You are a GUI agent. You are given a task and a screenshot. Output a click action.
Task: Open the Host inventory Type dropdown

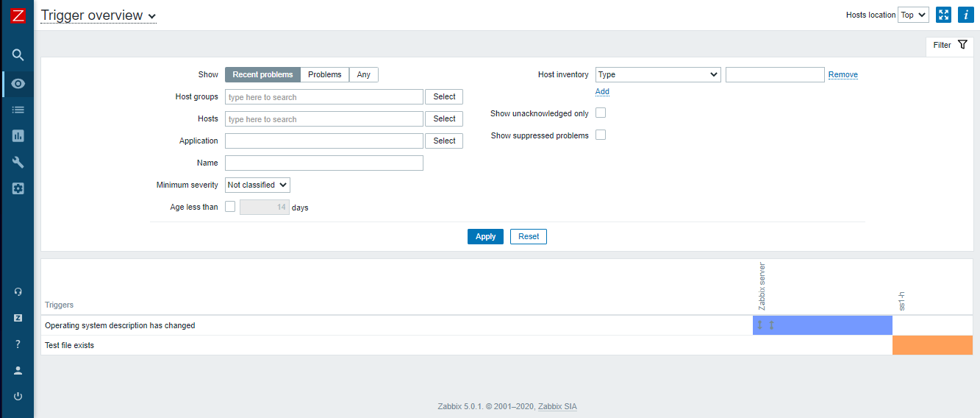(x=658, y=74)
